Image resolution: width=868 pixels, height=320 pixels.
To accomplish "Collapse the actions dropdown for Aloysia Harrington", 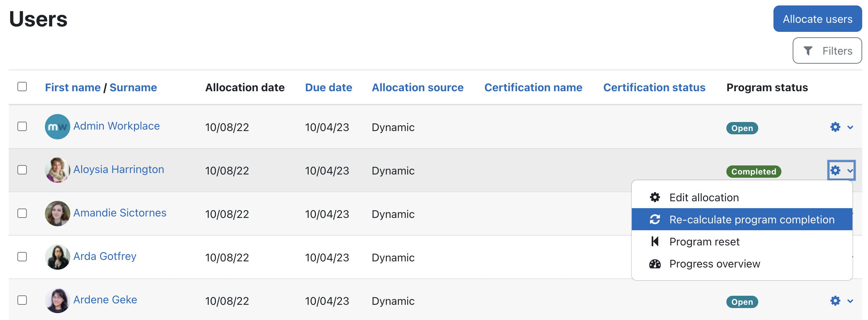I will point(850,170).
